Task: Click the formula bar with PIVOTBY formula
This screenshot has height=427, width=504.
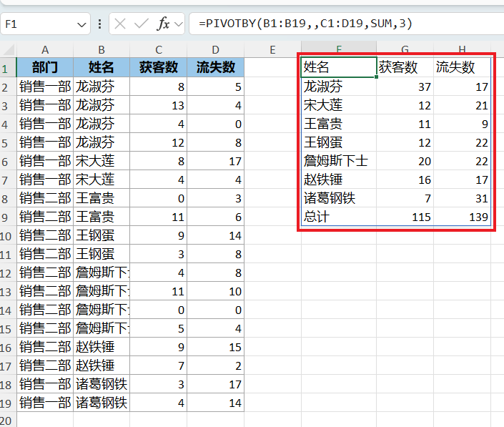Action: coord(347,24)
